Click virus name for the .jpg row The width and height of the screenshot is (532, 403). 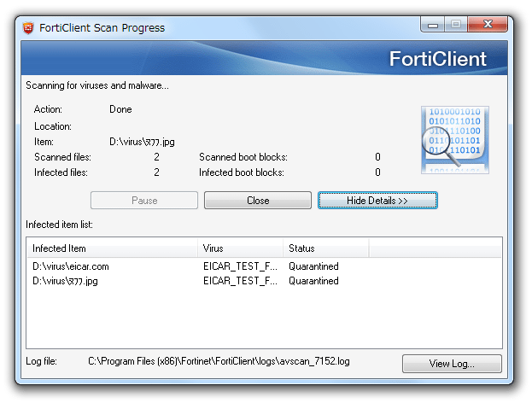[240, 281]
